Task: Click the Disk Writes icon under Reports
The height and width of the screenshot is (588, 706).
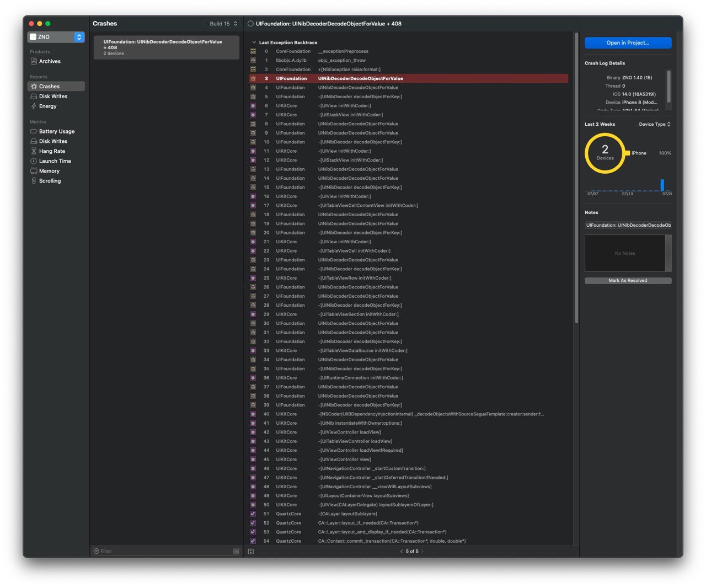Action: [34, 97]
